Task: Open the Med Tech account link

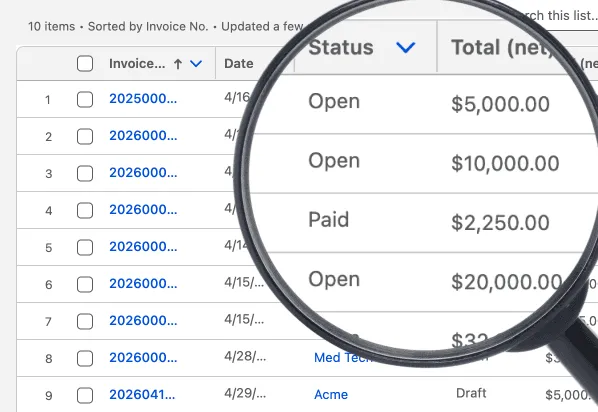Action: (x=341, y=357)
